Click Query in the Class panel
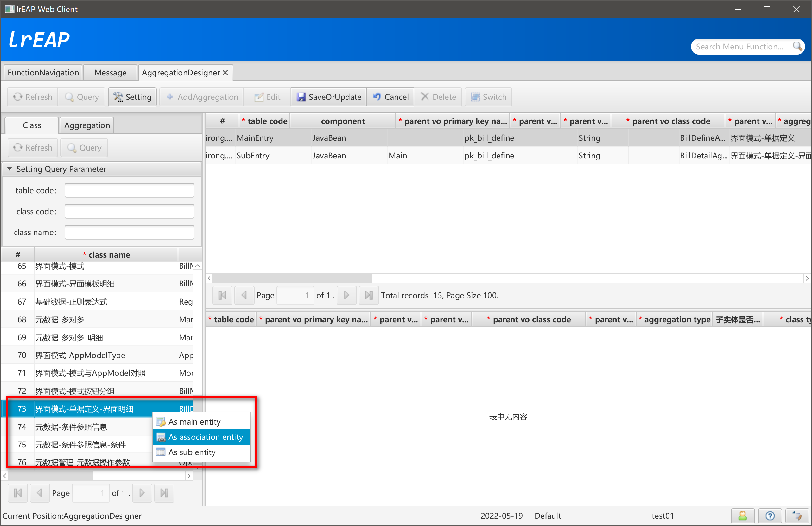Screen dimensions: 812x526 84,148
